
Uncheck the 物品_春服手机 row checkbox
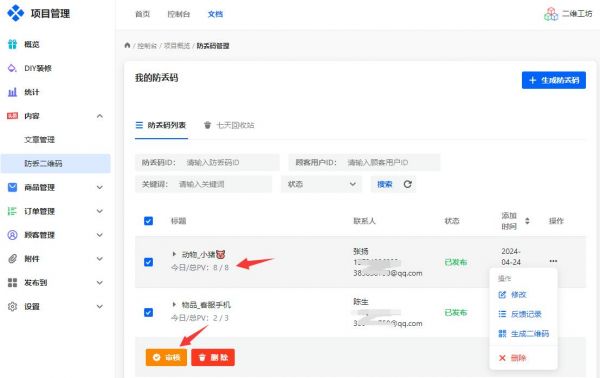point(148,313)
